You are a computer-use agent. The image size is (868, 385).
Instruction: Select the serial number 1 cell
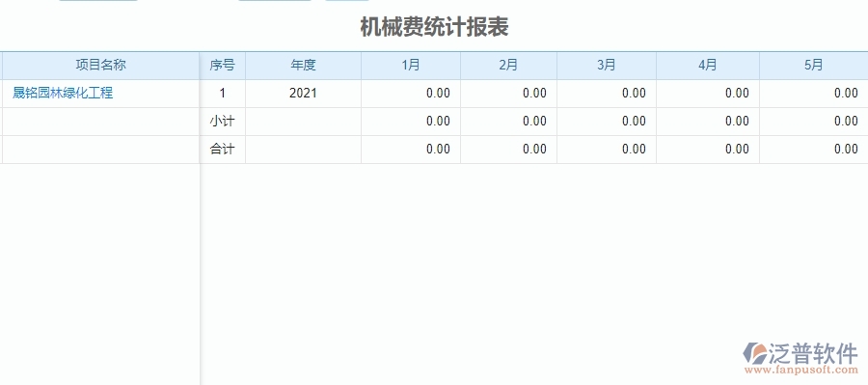223,93
